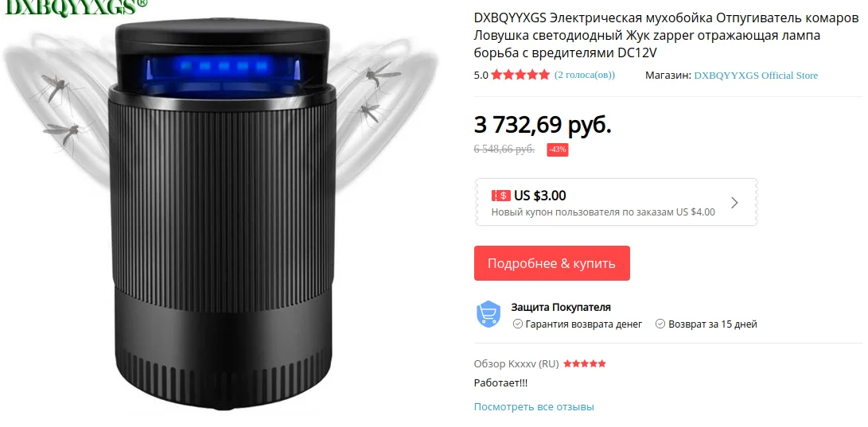Click the money-back guarantee checkmark icon

coord(518,324)
